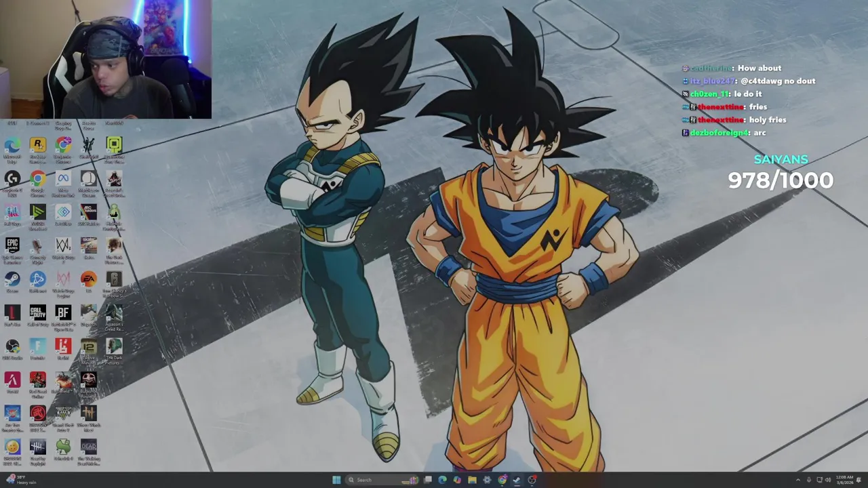Open the ARC Raiders desktop shortcut
The image size is (868, 488).
(x=88, y=216)
